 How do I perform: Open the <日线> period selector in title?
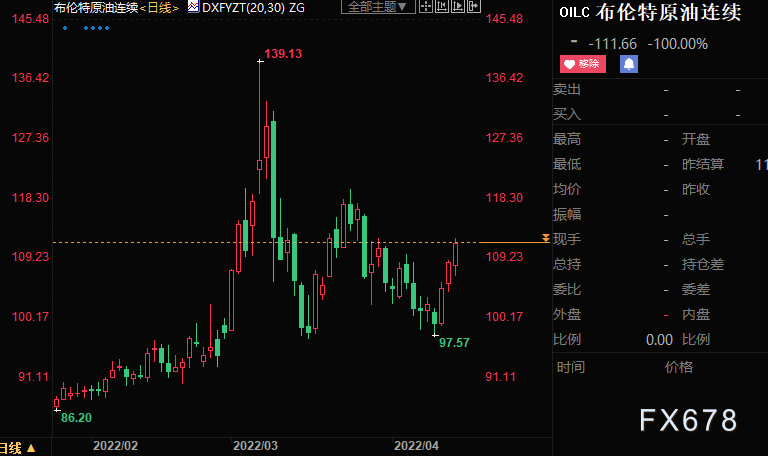(159, 8)
